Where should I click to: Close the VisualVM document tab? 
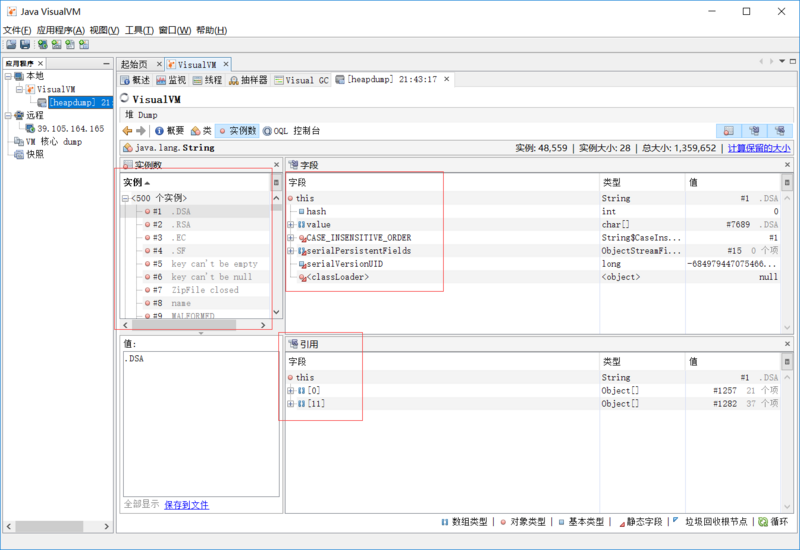click(x=226, y=64)
